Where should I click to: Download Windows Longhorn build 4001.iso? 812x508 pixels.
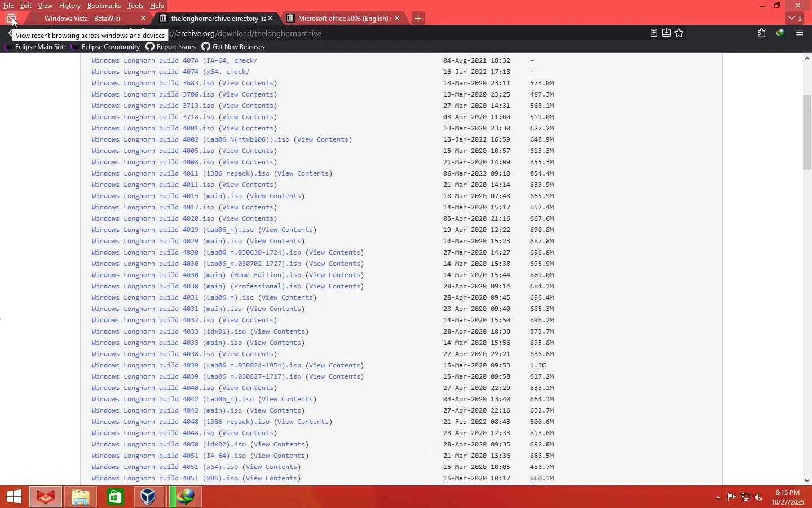153,128
